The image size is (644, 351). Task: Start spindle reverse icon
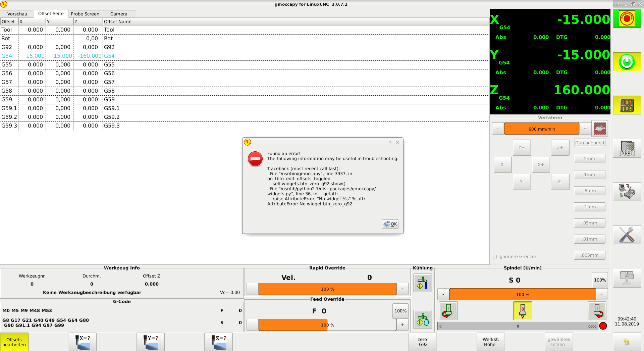coord(448,311)
